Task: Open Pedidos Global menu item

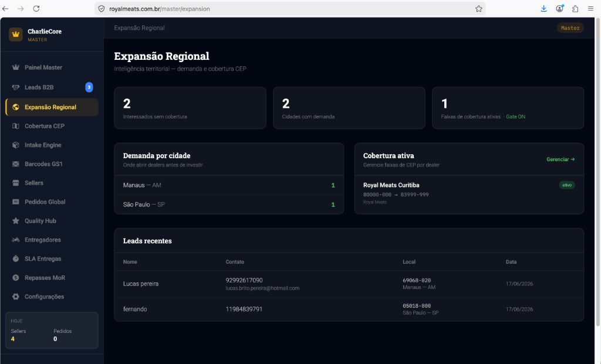Action: [x=52, y=202]
